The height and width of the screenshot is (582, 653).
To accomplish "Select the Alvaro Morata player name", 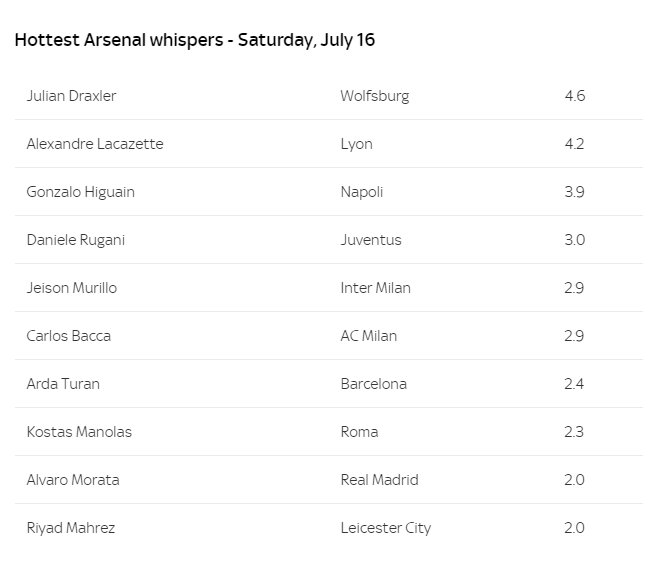I will 73,480.
